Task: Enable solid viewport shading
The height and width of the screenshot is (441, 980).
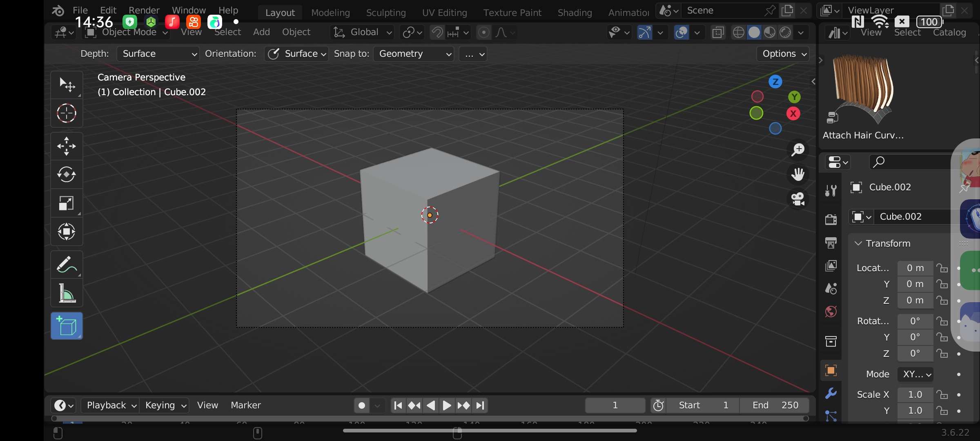Action: pos(754,32)
